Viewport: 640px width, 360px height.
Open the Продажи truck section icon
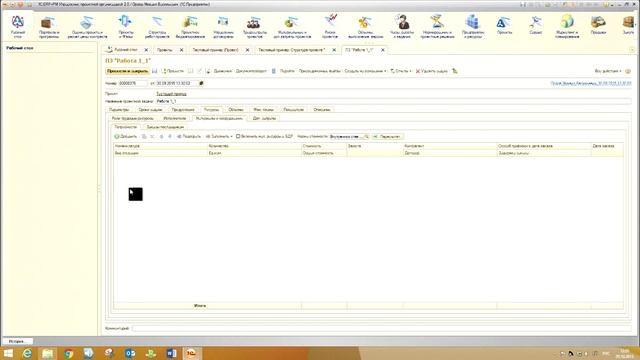(598, 25)
